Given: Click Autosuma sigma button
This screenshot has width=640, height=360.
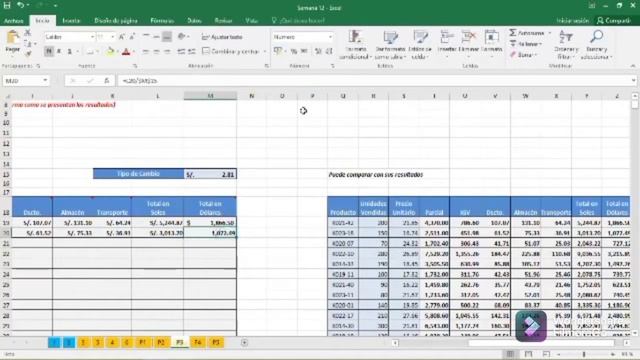Looking at the screenshot, I should [x=527, y=33].
